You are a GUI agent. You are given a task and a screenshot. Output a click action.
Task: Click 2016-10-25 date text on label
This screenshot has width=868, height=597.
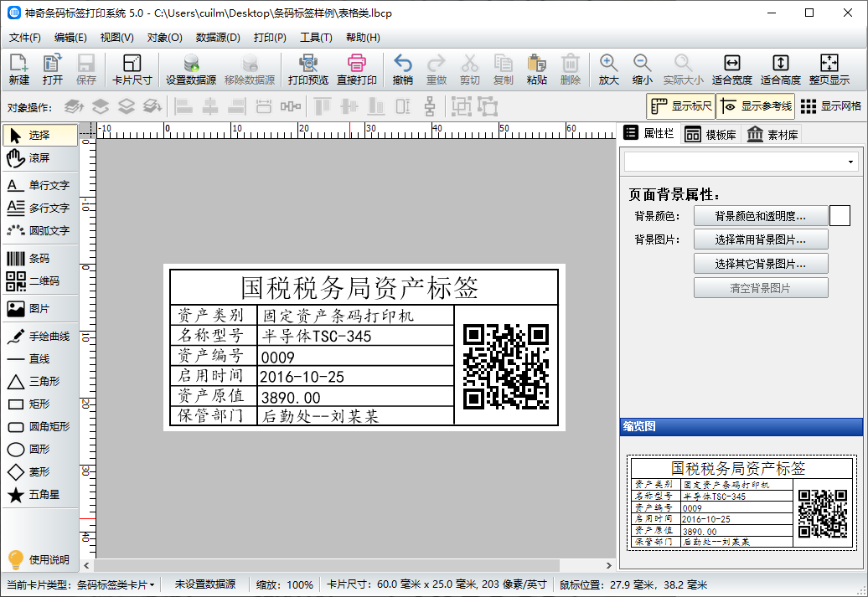302,377
